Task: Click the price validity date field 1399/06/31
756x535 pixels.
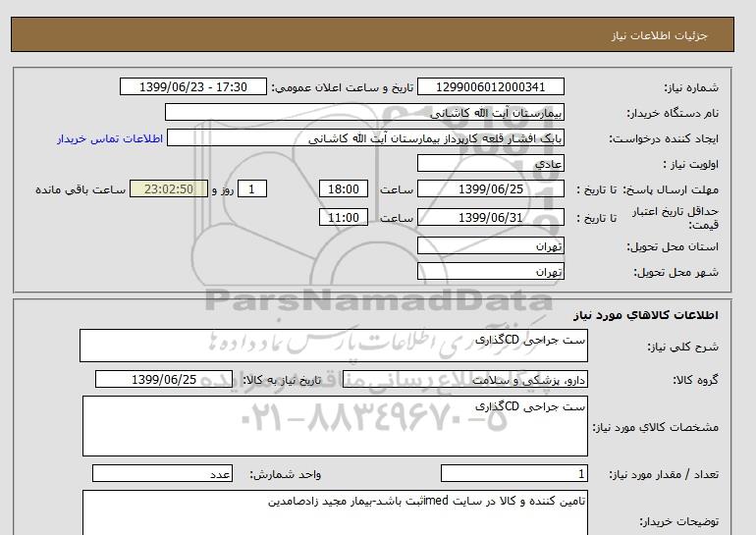Action: 490,217
